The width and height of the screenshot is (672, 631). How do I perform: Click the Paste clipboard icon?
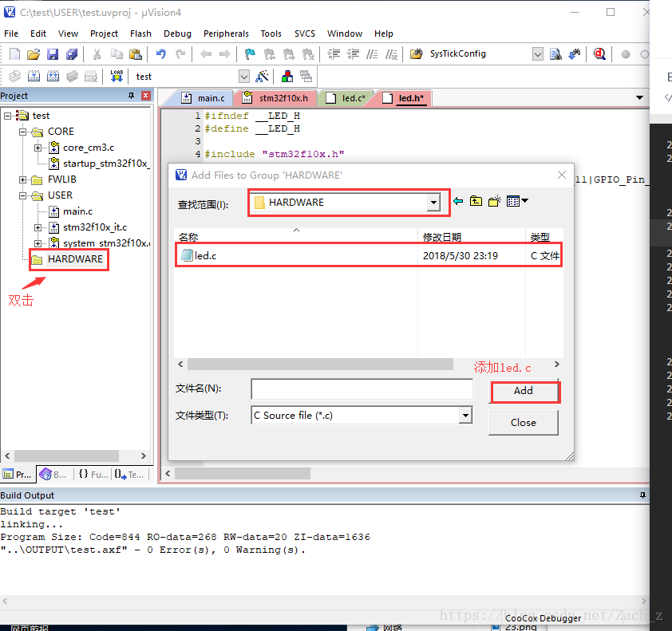[136, 54]
